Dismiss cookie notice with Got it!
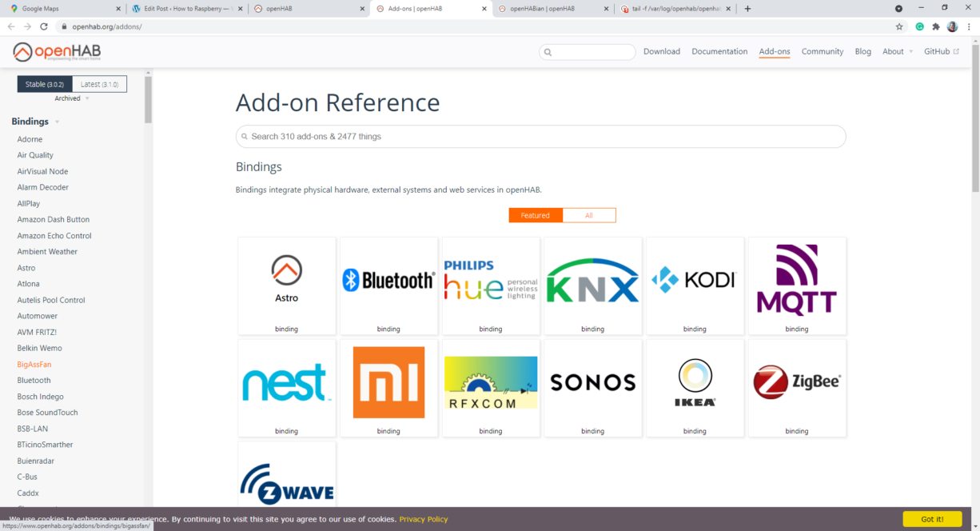This screenshot has height=531, width=980. (x=932, y=519)
